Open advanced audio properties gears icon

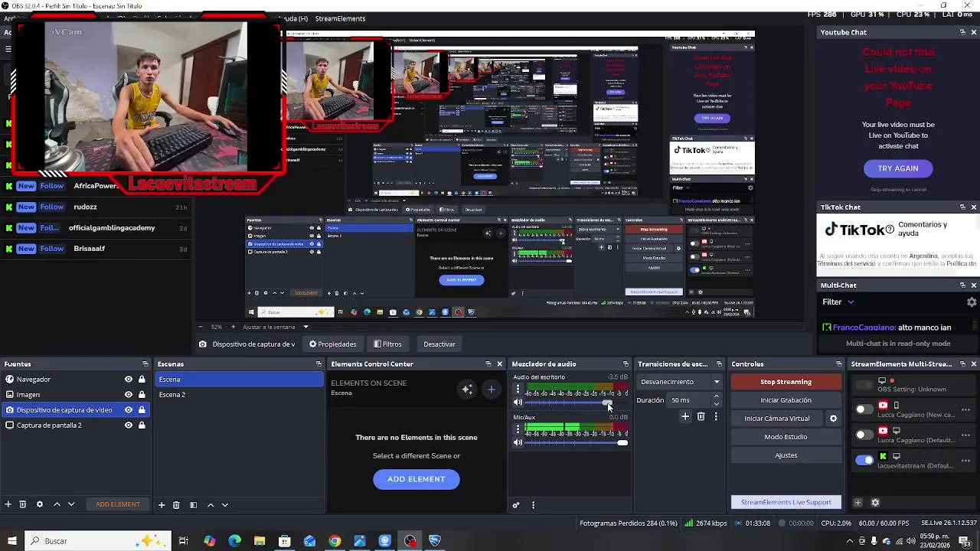516,505
